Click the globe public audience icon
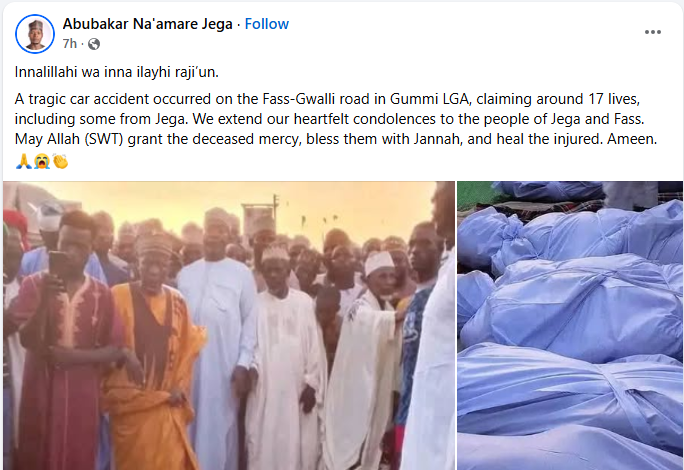Image resolution: width=684 pixels, height=470 pixels. tap(94, 44)
